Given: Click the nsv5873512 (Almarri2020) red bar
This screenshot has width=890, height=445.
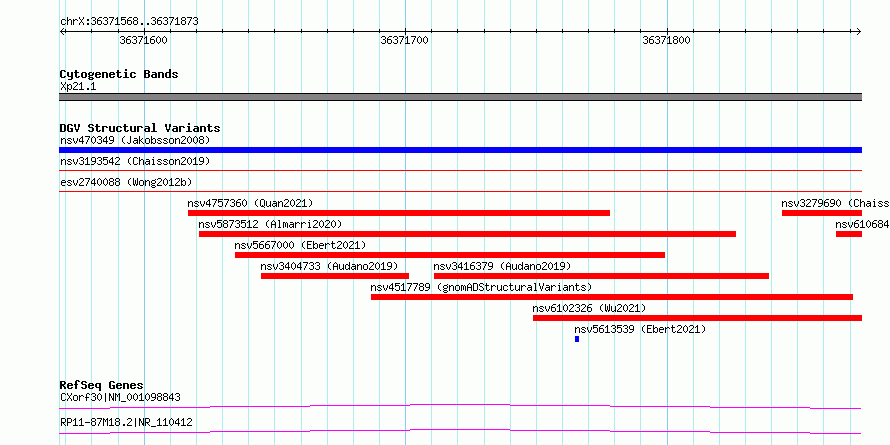Looking at the screenshot, I should tap(468, 234).
